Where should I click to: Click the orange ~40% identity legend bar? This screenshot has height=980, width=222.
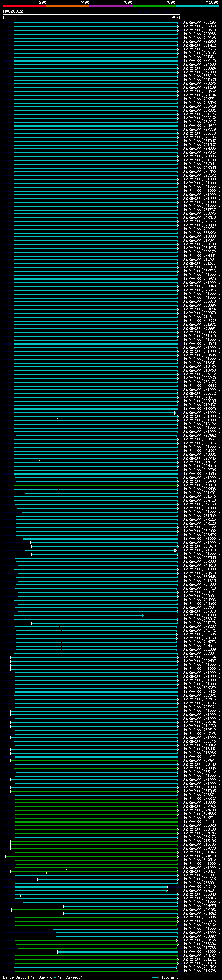(68, 6)
